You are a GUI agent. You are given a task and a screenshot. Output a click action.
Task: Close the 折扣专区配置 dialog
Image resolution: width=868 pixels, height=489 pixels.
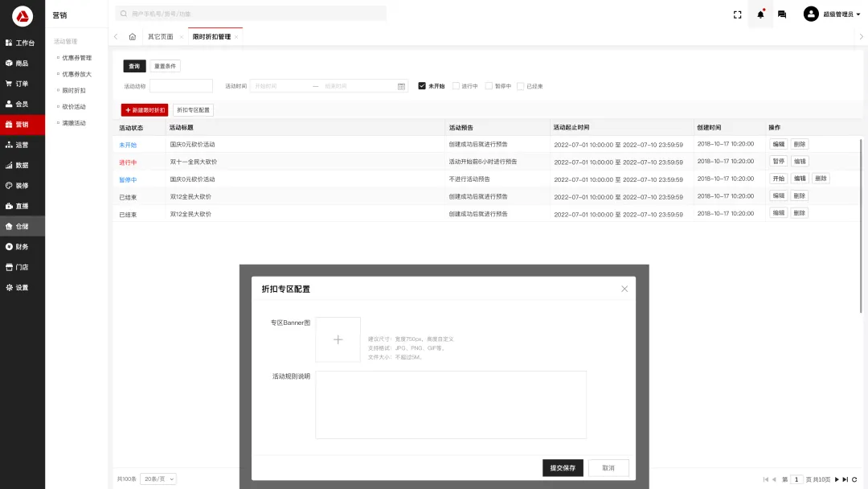coord(624,289)
